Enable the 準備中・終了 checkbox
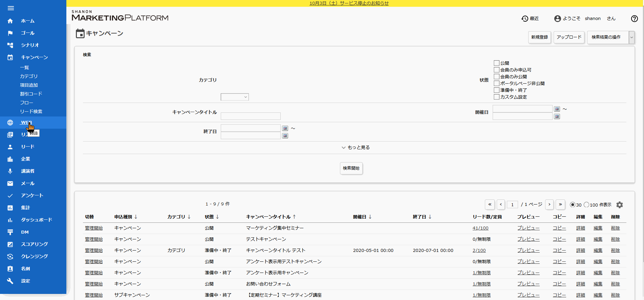The height and width of the screenshot is (300, 644). pos(496,90)
